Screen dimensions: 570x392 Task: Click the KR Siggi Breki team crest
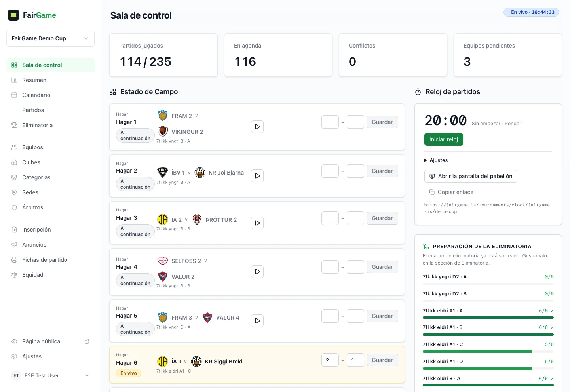(196, 362)
